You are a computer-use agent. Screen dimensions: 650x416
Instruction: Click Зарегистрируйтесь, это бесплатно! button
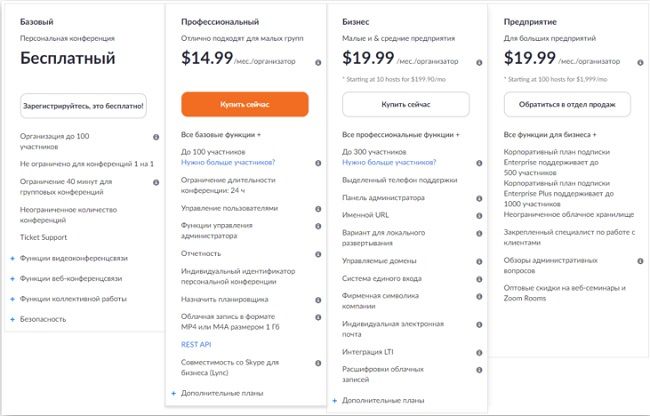click(x=83, y=106)
